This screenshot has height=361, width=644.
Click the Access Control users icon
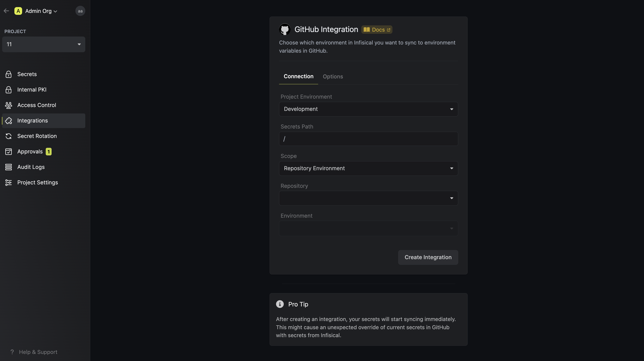click(9, 105)
